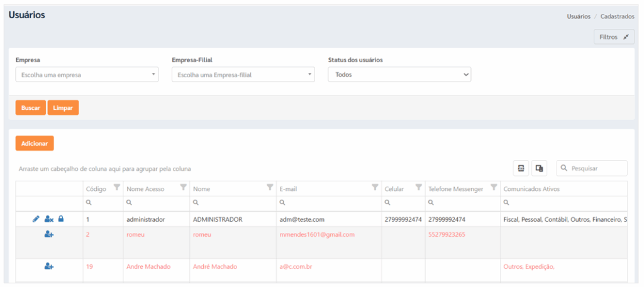644x287 pixels.
Task: Open the Celular column filter icon
Action: coord(418,188)
